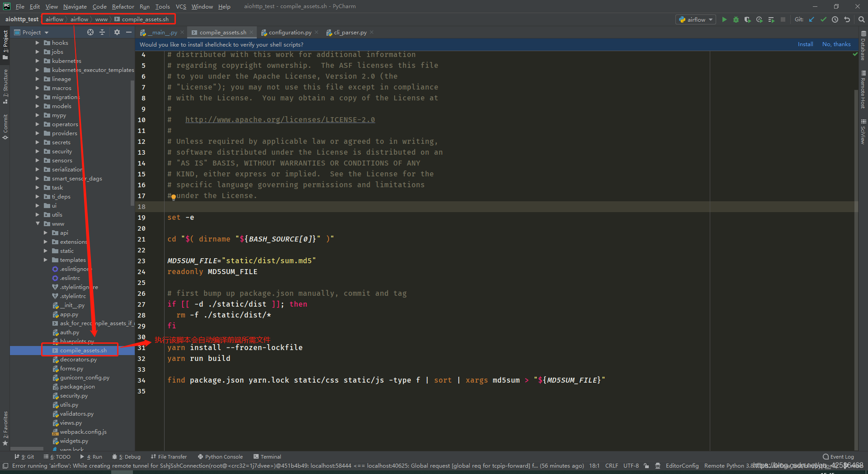Click the intention lightbulb on line 17

pos(174,197)
